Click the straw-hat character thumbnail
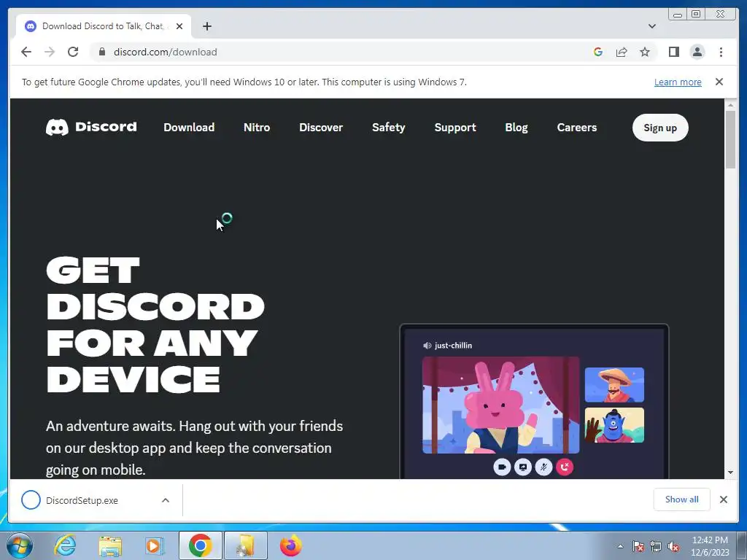The width and height of the screenshot is (747, 560). pyautogui.click(x=614, y=385)
